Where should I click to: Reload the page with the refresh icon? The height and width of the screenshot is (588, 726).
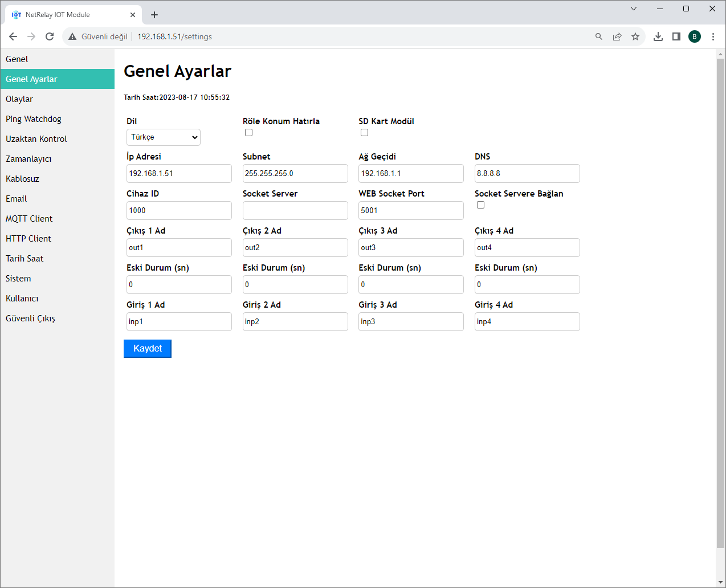(x=50, y=36)
